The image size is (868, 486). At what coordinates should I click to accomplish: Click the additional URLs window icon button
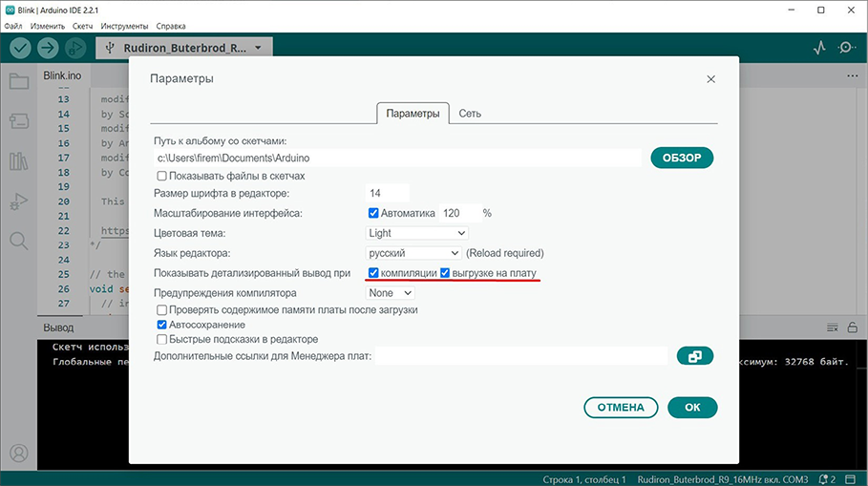point(695,356)
